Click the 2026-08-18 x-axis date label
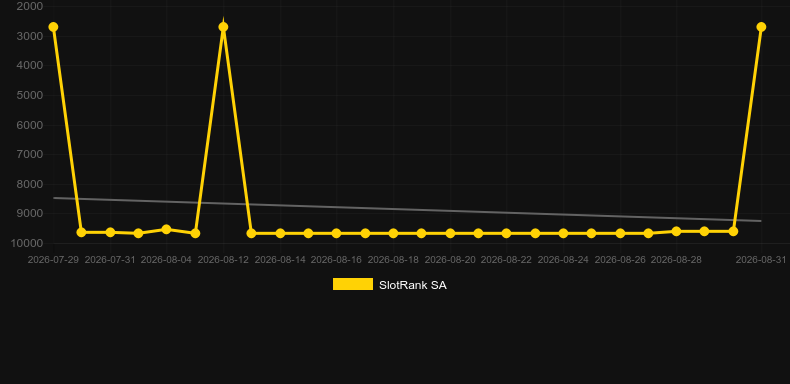Image resolution: width=790 pixels, height=384 pixels. click(393, 260)
